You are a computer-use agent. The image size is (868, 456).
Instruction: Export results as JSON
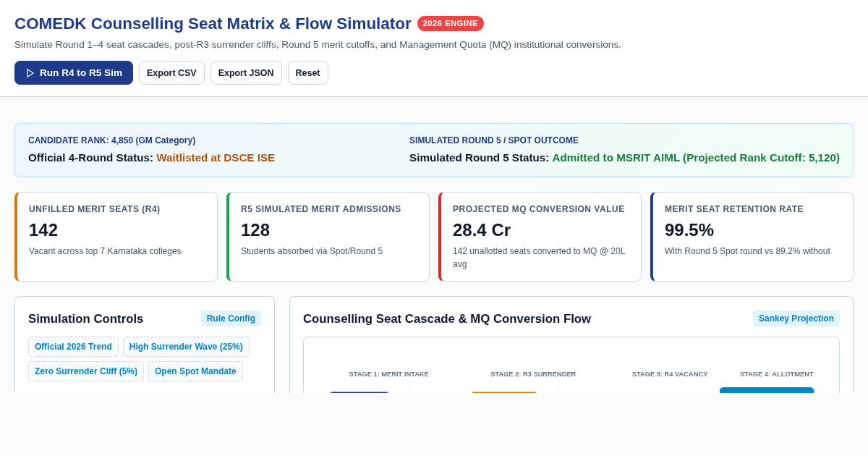click(x=246, y=73)
